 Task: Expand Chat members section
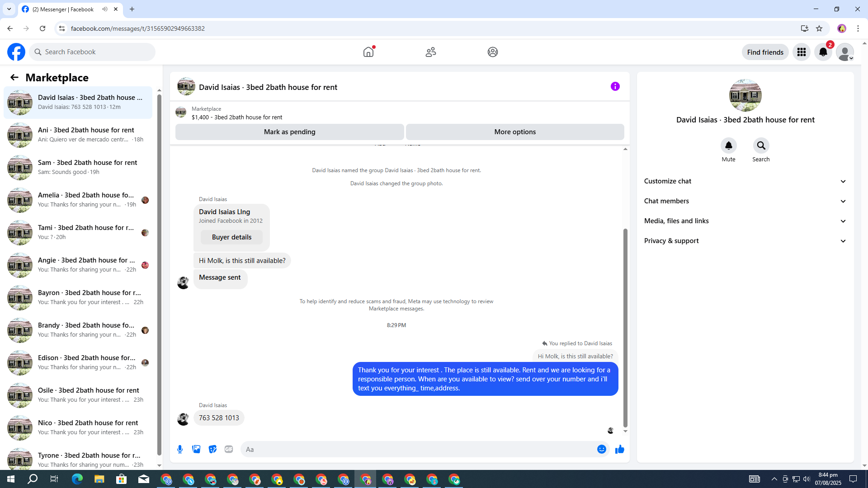point(745,201)
